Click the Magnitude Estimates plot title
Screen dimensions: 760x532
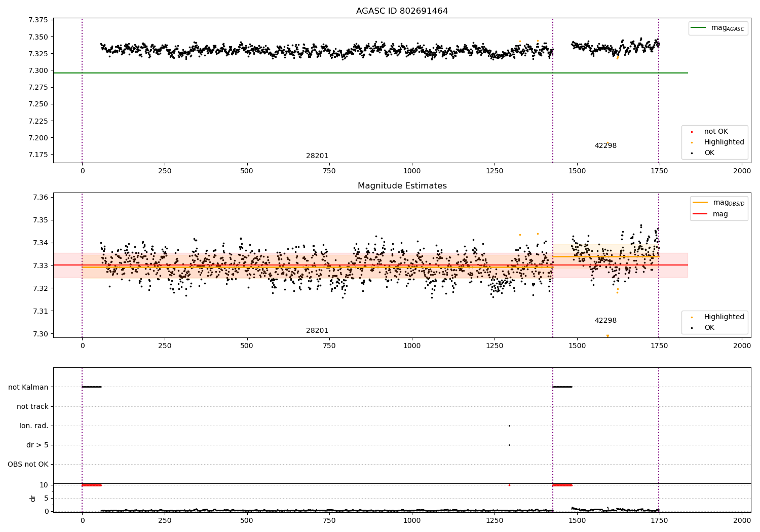pyautogui.click(x=402, y=186)
